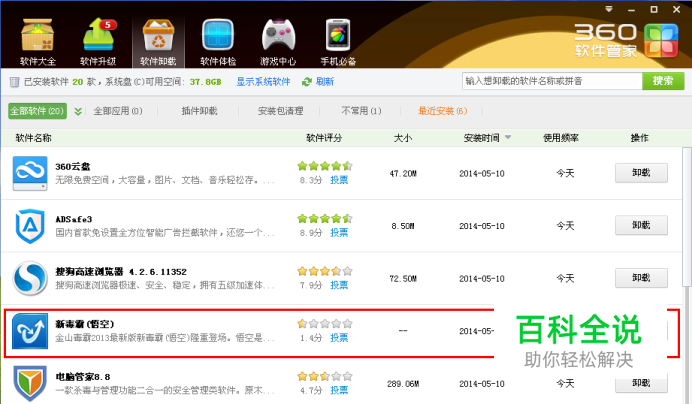Vote for 新毒霸 via 投票 link
This screenshot has width=692, height=404.
pos(339,338)
